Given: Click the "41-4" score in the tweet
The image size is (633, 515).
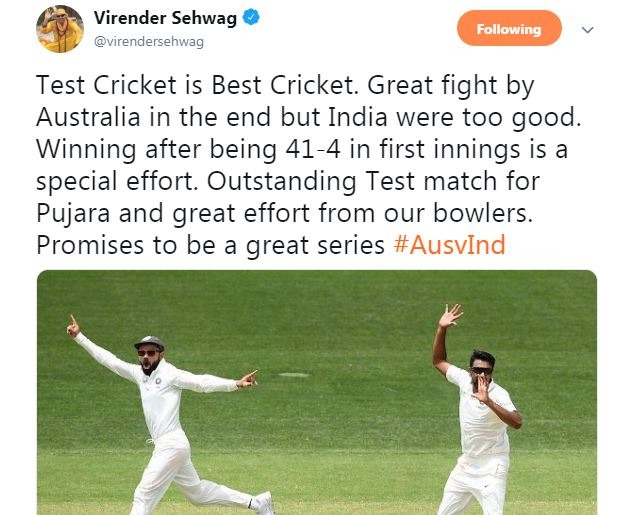Looking at the screenshot, I should tap(313, 149).
